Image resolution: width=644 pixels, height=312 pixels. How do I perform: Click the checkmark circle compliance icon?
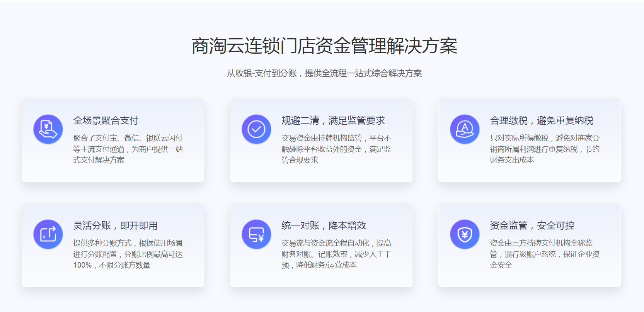(256, 129)
